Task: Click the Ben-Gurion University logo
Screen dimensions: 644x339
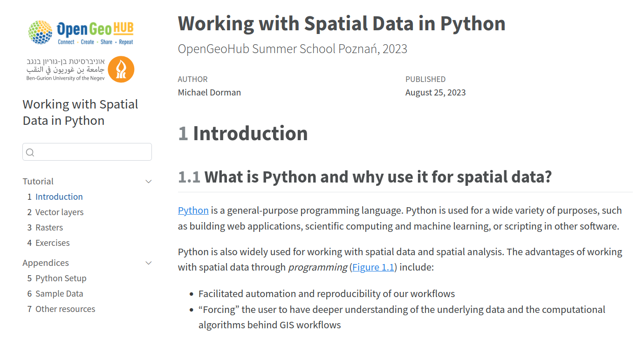Action: click(81, 69)
